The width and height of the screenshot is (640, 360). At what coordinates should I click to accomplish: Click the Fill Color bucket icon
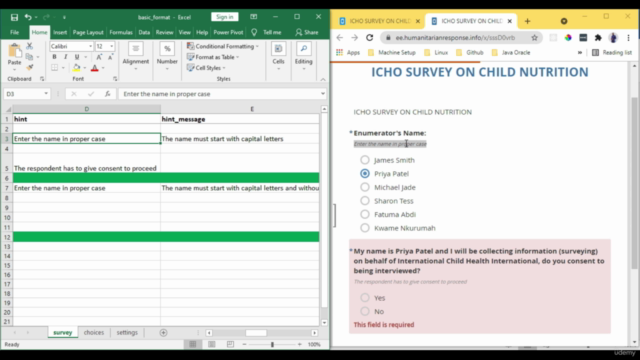click(76, 68)
